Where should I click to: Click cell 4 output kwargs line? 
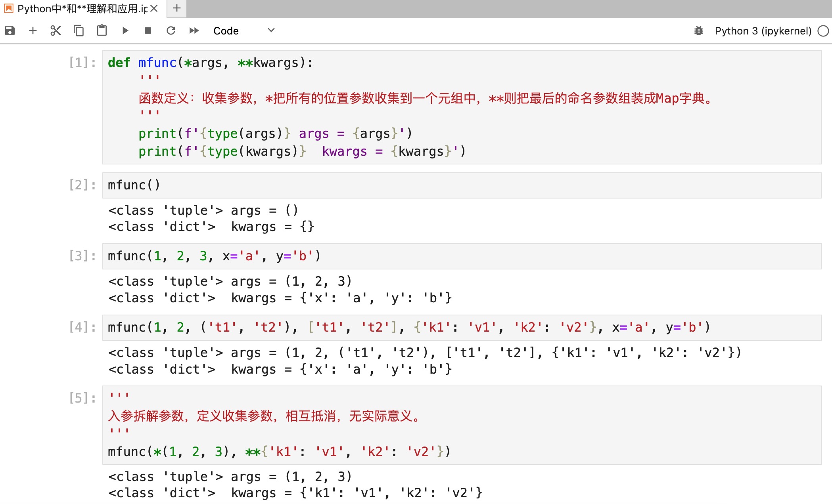point(280,370)
